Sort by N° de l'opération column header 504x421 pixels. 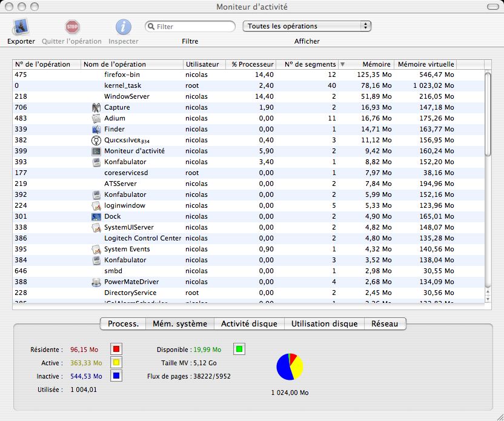coord(47,64)
